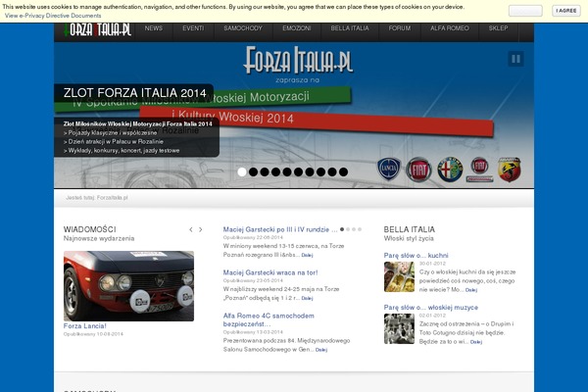Select the last slideshow dot
588x392 pixels.
coord(344,171)
